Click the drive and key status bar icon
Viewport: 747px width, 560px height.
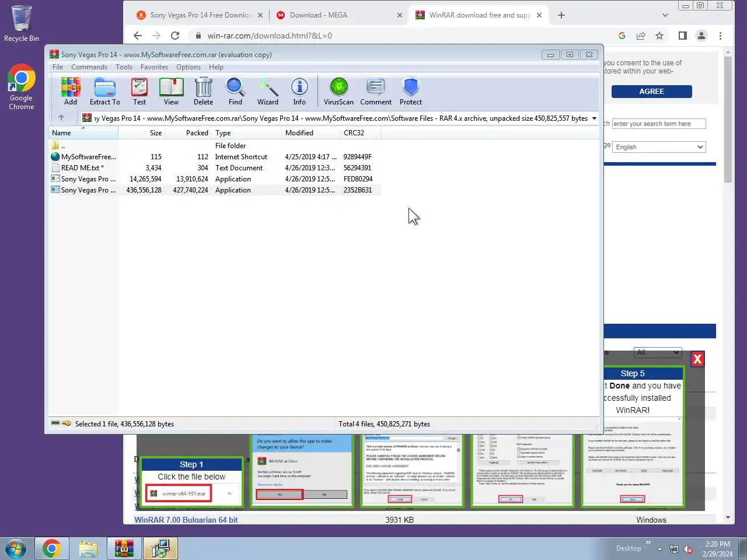[61, 423]
